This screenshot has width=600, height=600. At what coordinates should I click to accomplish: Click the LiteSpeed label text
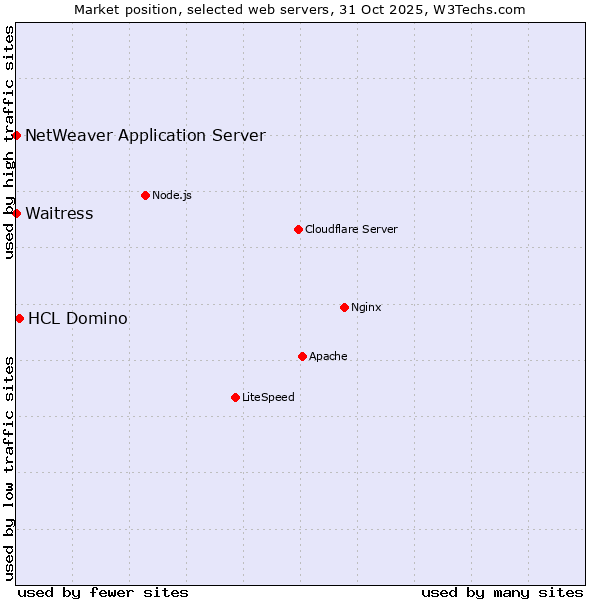(268, 397)
